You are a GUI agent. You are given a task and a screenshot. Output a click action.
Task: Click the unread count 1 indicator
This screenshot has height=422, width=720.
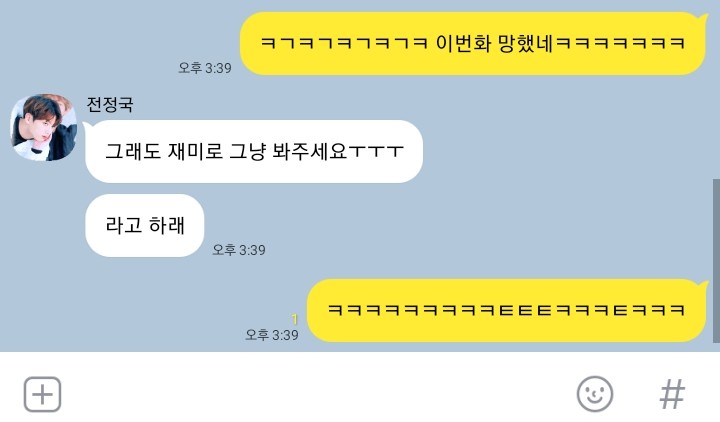pos(294,319)
